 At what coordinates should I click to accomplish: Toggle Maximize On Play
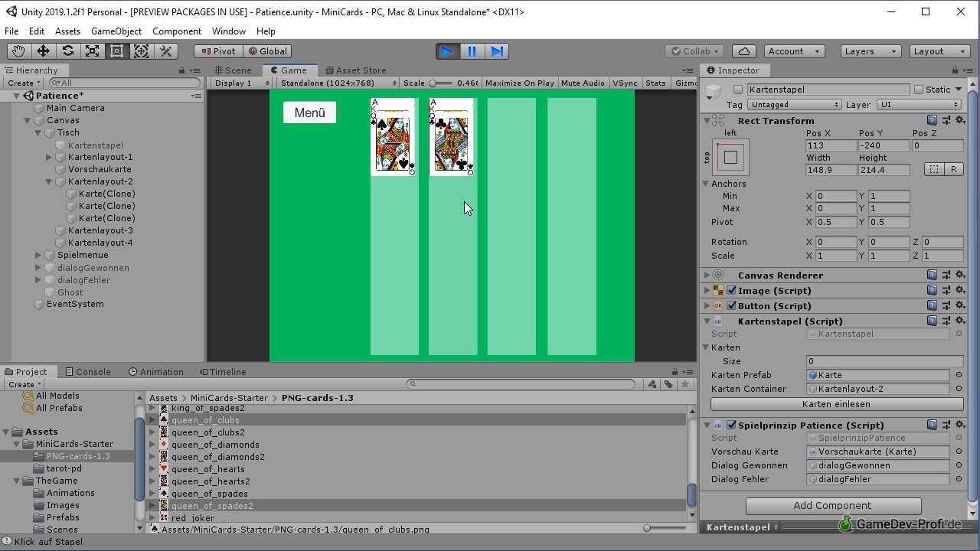[519, 83]
